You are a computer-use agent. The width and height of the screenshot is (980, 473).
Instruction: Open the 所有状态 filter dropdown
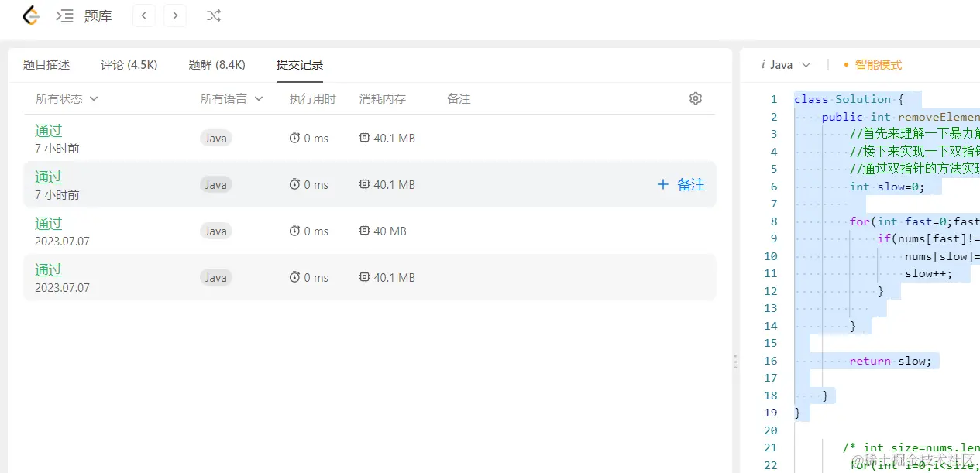67,99
